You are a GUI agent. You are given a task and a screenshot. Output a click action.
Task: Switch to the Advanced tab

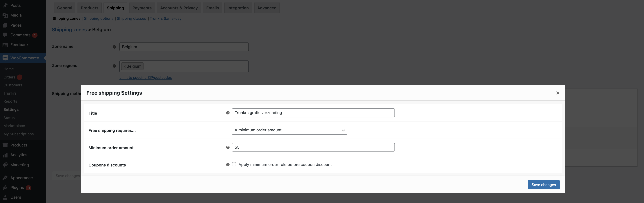tap(266, 7)
